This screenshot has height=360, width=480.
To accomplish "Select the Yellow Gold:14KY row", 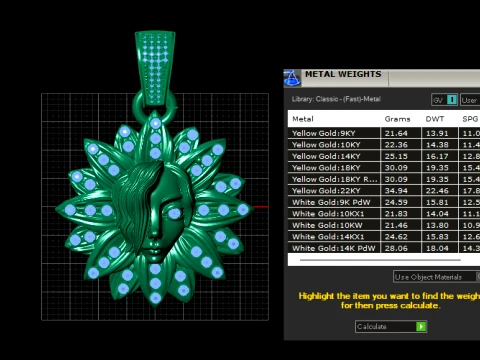I will point(384,156).
